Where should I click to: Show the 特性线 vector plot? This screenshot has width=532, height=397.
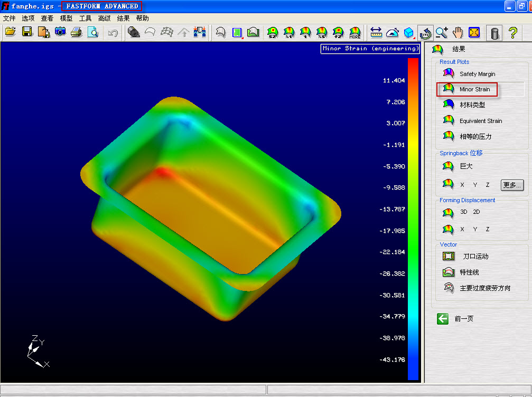click(461, 272)
